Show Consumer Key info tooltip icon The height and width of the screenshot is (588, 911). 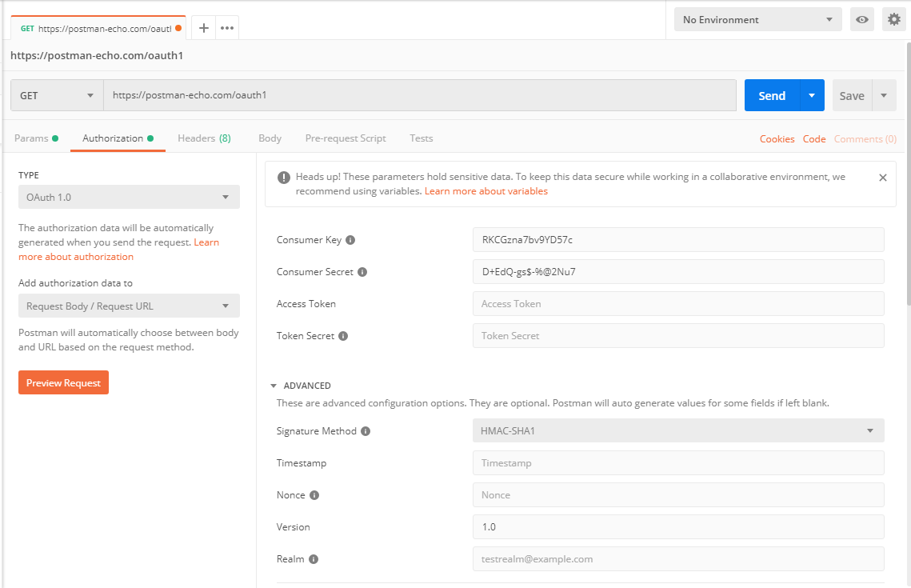(350, 240)
